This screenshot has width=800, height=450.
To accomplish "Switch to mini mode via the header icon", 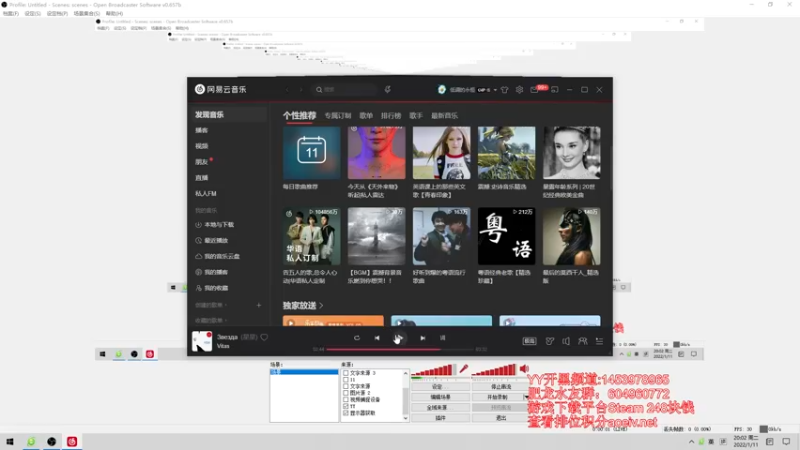I will pyautogui.click(x=555, y=90).
